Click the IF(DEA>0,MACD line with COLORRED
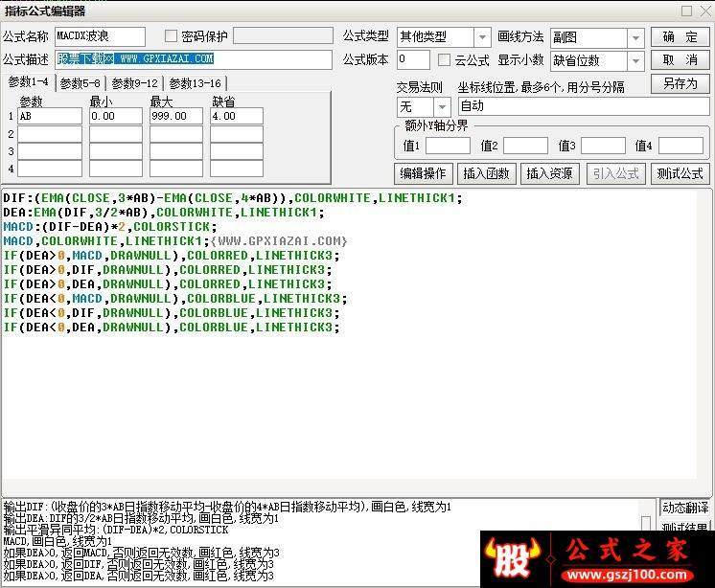This screenshot has height=588, width=715. (x=172, y=256)
